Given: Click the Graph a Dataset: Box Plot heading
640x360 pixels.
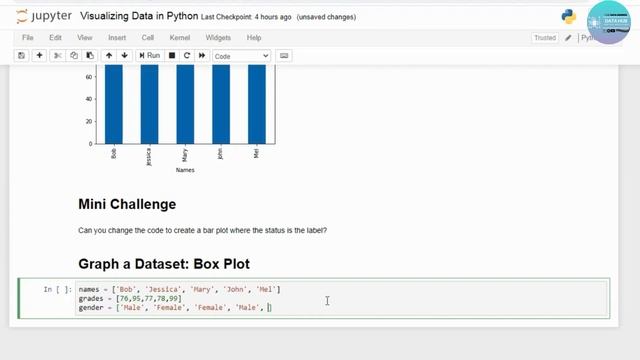Looking at the screenshot, I should (x=164, y=264).
